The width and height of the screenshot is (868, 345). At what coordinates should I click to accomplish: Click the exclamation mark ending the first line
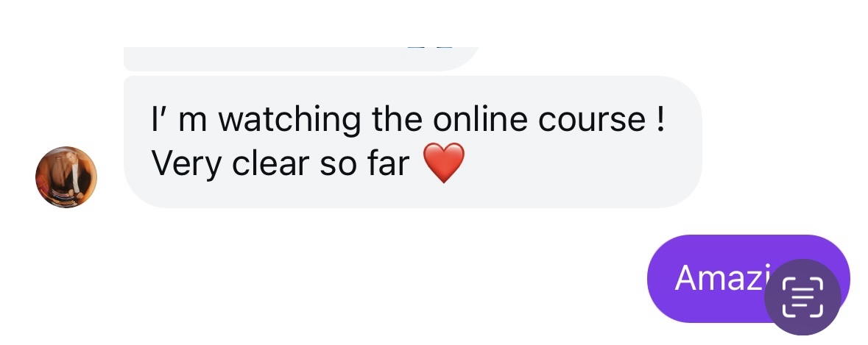tap(660, 118)
